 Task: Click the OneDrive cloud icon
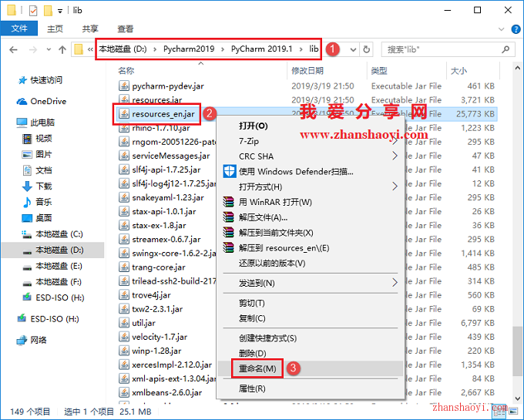coord(22,101)
